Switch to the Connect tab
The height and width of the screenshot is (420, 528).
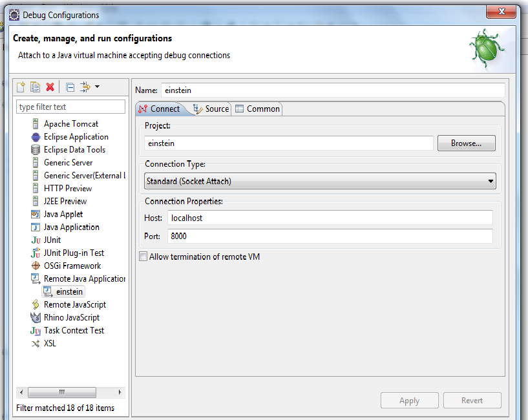click(159, 109)
